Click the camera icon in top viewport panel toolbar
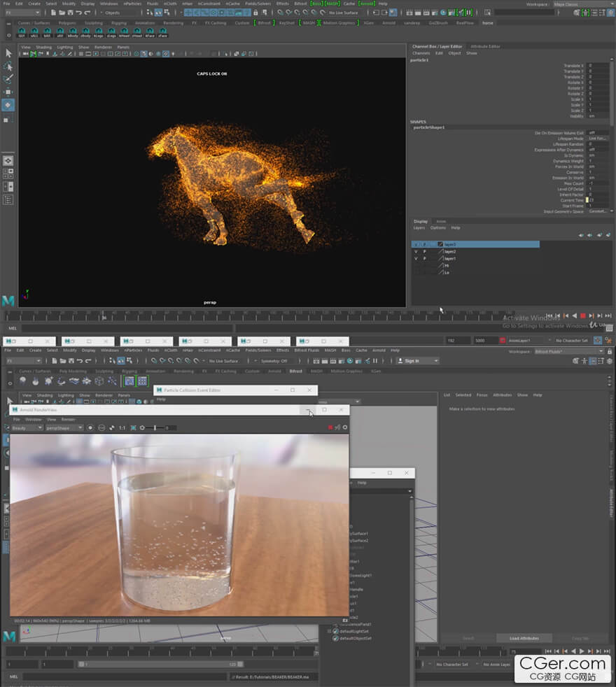Image resolution: width=616 pixels, height=687 pixels. pos(25,54)
